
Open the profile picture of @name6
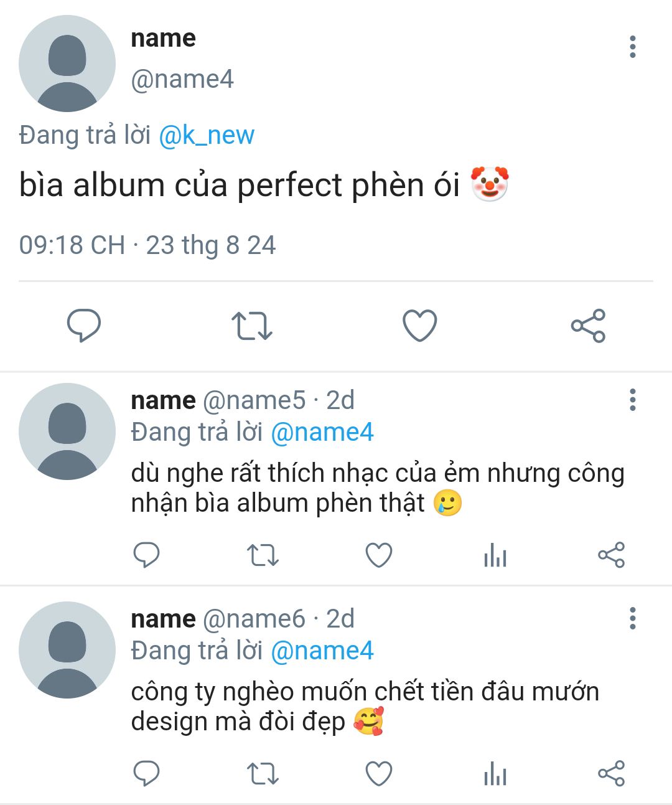[x=67, y=650]
